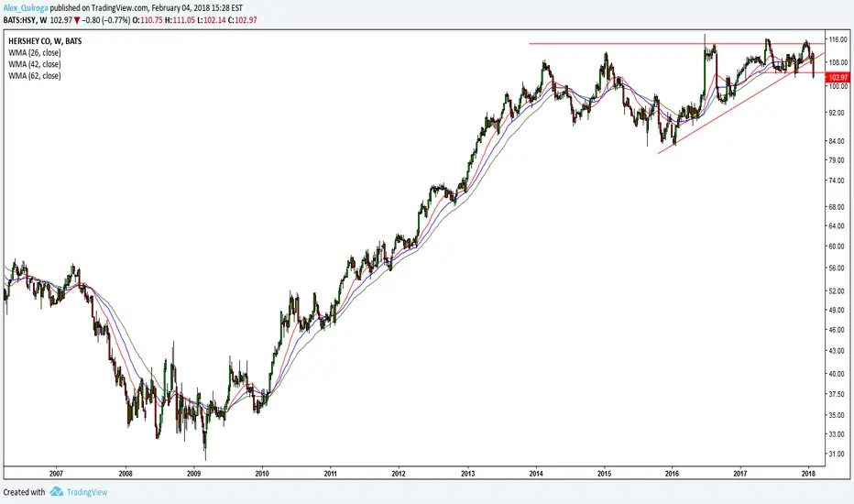Click the 40.00 price axis label
Image resolution: width=854 pixels, height=504 pixels.
(838, 374)
